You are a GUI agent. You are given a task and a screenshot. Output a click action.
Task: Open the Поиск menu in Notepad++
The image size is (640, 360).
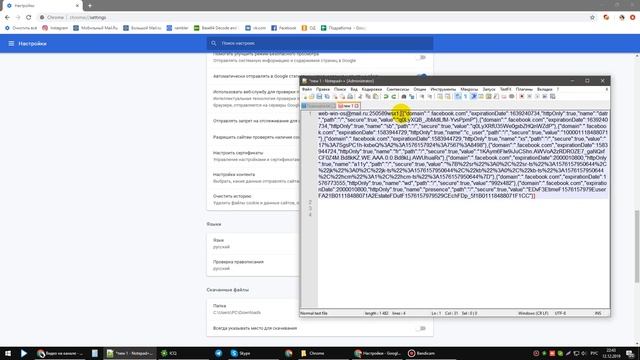pos(340,89)
